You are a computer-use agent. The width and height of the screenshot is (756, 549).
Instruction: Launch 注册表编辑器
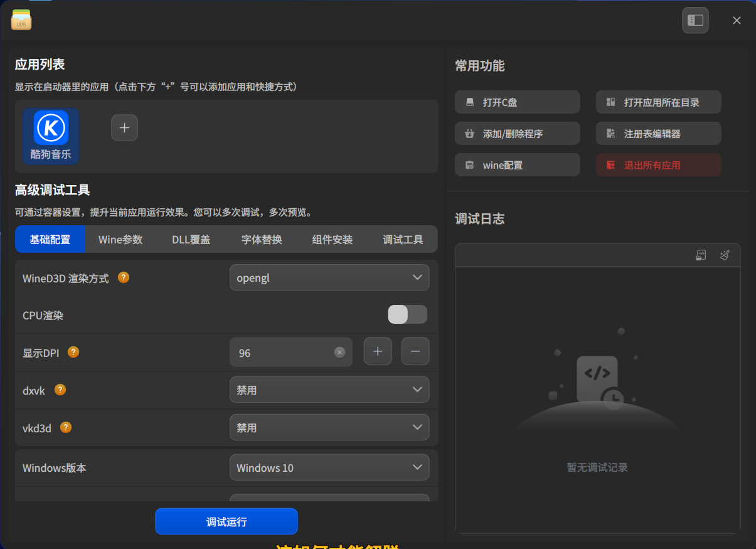tap(659, 133)
